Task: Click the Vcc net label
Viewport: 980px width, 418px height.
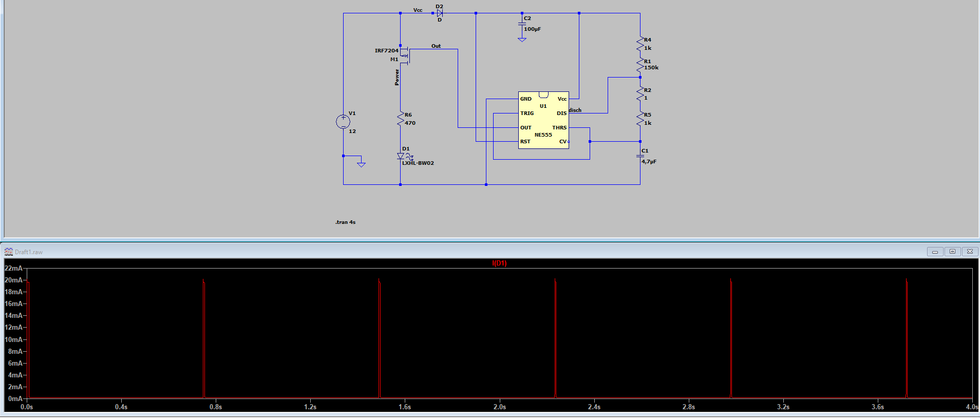Action: (x=418, y=10)
